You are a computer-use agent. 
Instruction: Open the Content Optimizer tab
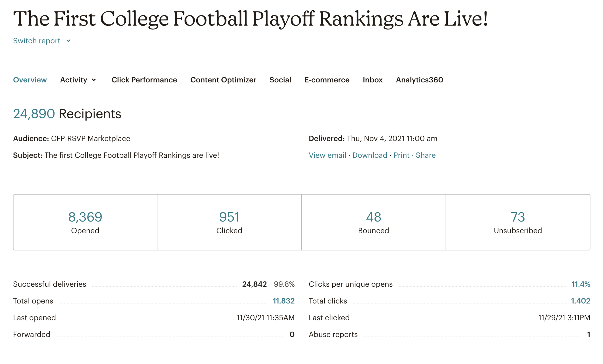pyautogui.click(x=223, y=80)
